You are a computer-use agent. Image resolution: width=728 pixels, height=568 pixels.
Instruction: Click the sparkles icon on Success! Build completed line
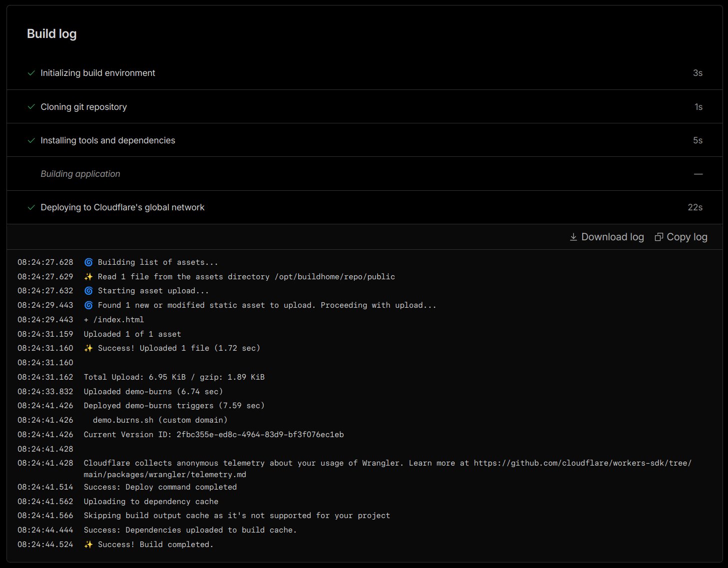(x=88, y=545)
